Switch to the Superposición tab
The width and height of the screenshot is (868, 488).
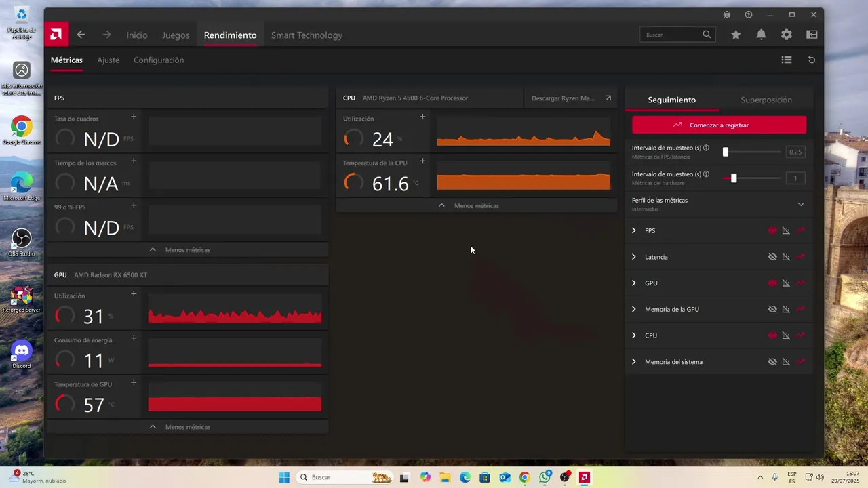point(766,100)
